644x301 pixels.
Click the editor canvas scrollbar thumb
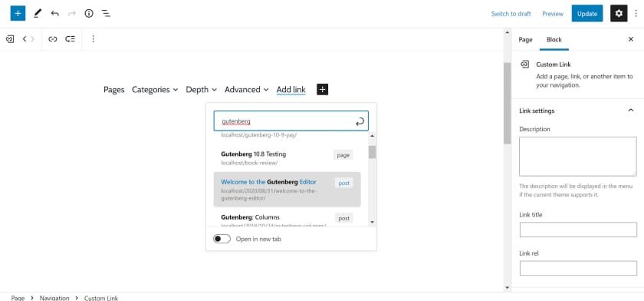(508, 103)
